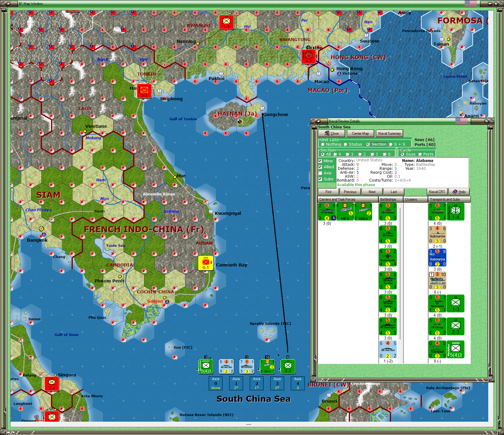Uncheck the Subs checkbox
Screen dimensions: 504x435
point(320,179)
